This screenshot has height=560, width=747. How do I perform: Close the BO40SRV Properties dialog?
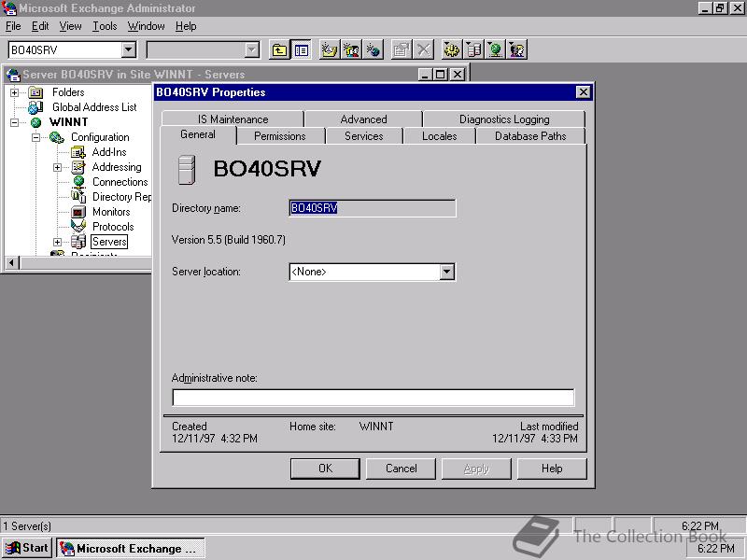pyautogui.click(x=583, y=91)
